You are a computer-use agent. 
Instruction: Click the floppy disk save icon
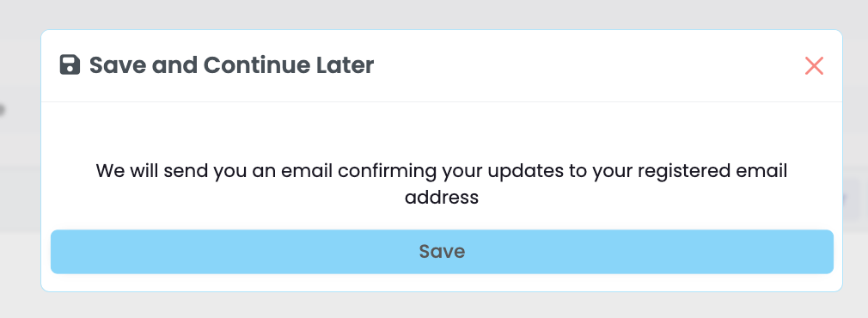coord(70,64)
